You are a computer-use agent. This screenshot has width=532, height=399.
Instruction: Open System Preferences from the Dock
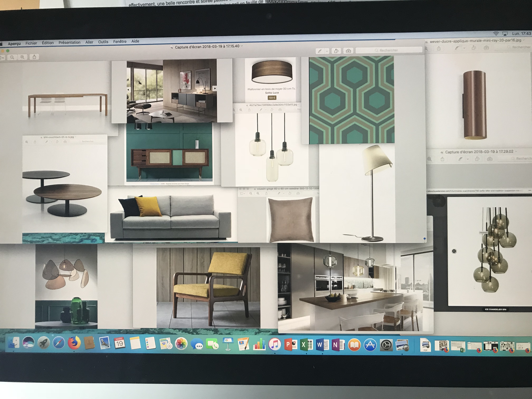(386, 345)
